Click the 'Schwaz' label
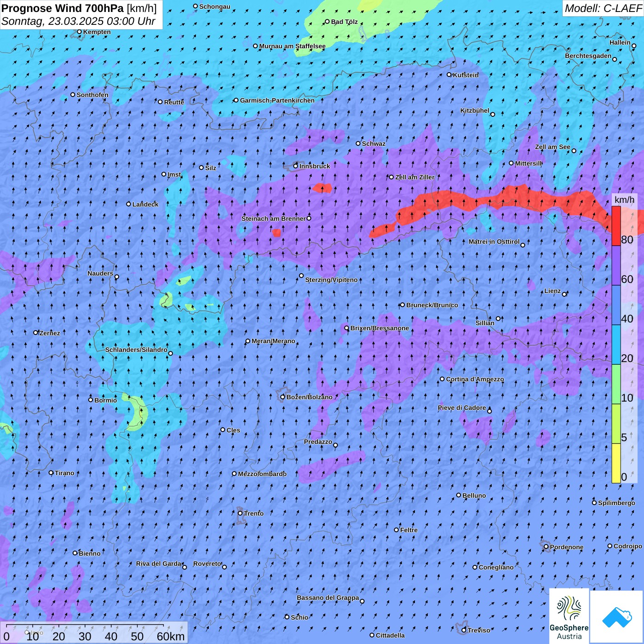This screenshot has width=644, height=644. [x=374, y=144]
